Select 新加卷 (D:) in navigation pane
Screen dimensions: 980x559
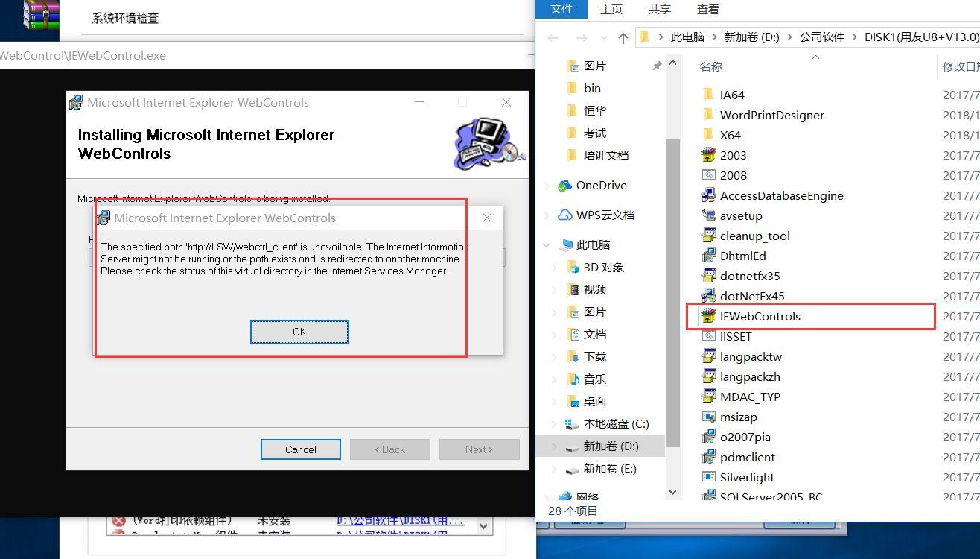pos(611,446)
